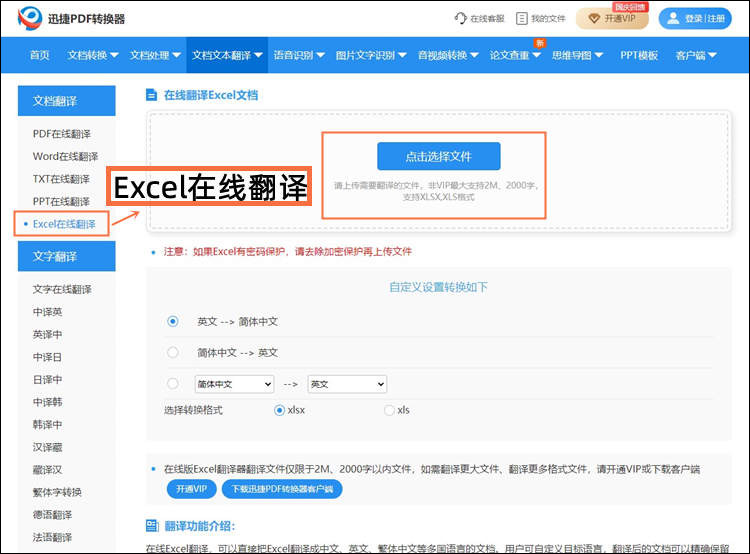The height and width of the screenshot is (554, 750).
Task: Open 中译日 sidebar link
Action: (x=47, y=357)
